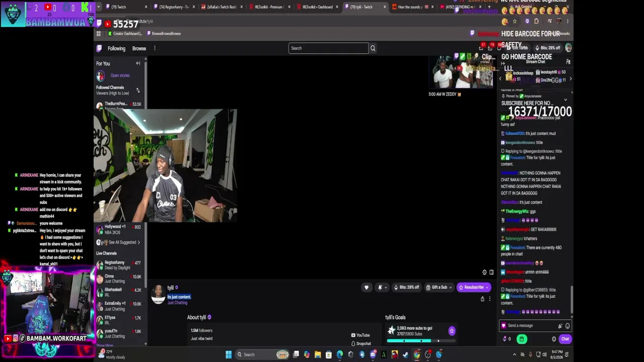
Task: Open the taskbar clock and date
Action: tap(557, 354)
